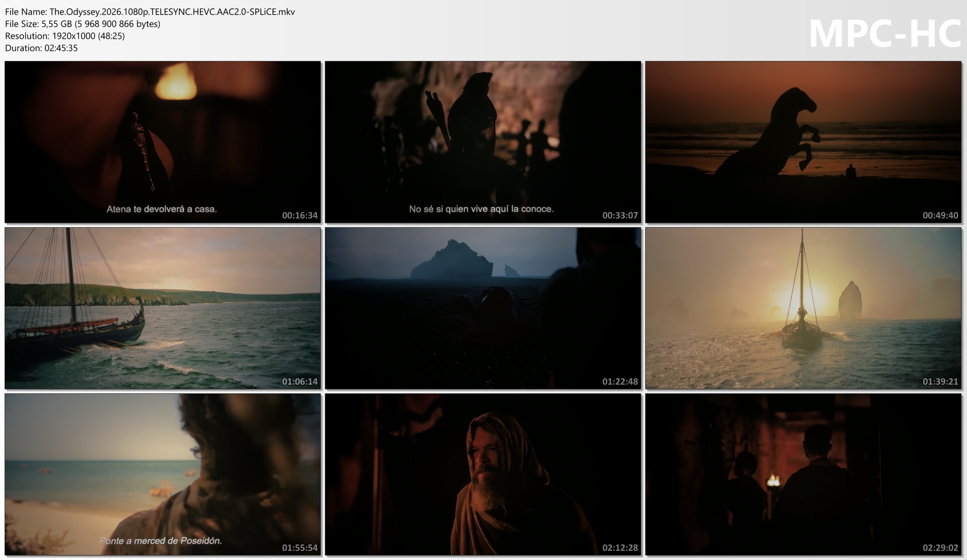Click the 01:39:21 timestamp
967x560 pixels.
[940, 382]
